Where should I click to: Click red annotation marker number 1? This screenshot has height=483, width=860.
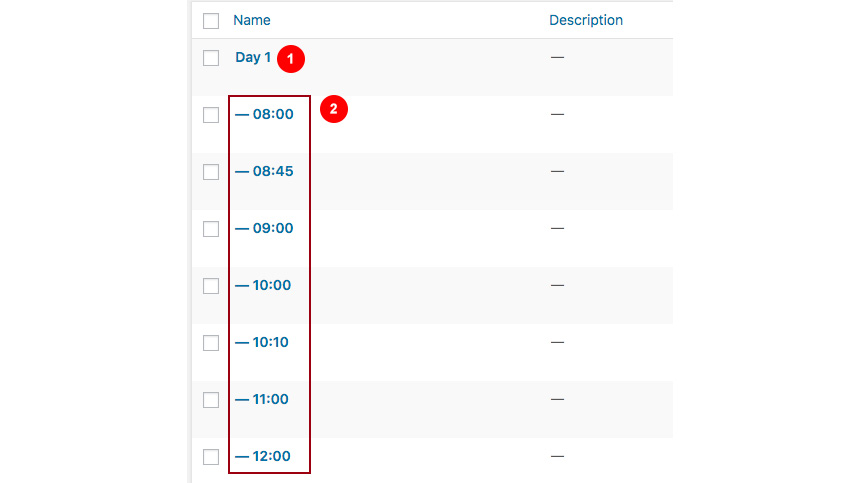[x=291, y=59]
